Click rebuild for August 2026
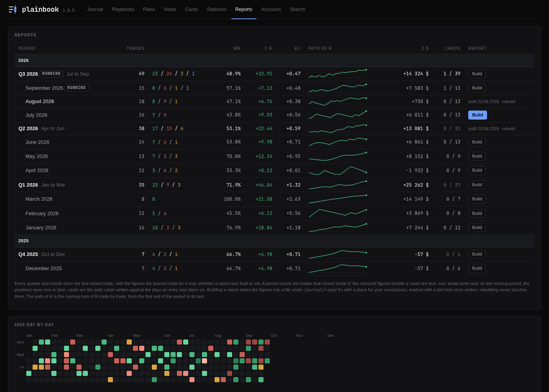 pyautogui.click(x=509, y=102)
